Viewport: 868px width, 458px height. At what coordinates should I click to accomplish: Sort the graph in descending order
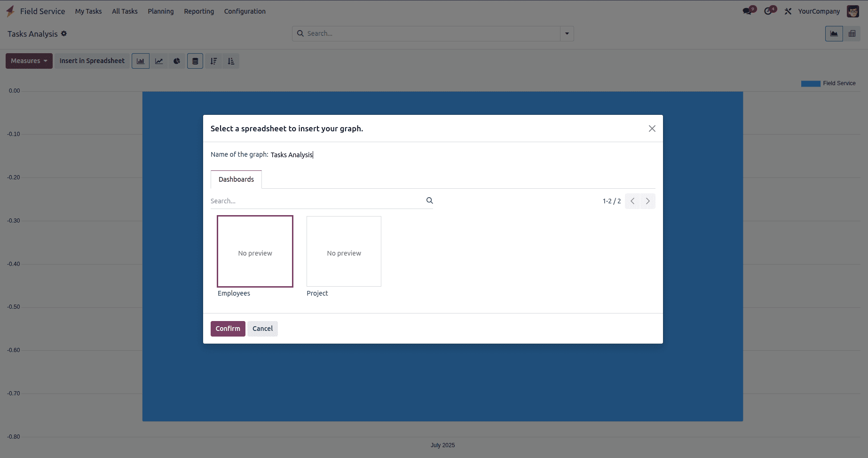click(213, 61)
